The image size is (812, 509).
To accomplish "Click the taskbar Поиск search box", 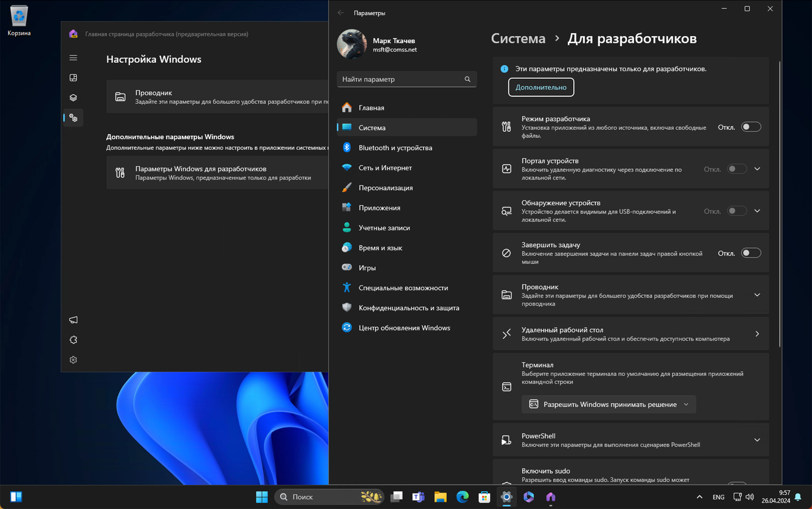I will (x=330, y=497).
